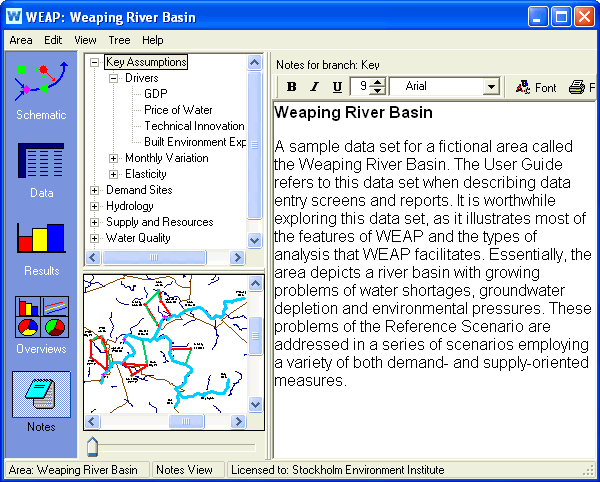
Task: Expand the Demand Sites branch
Action: tap(95, 191)
